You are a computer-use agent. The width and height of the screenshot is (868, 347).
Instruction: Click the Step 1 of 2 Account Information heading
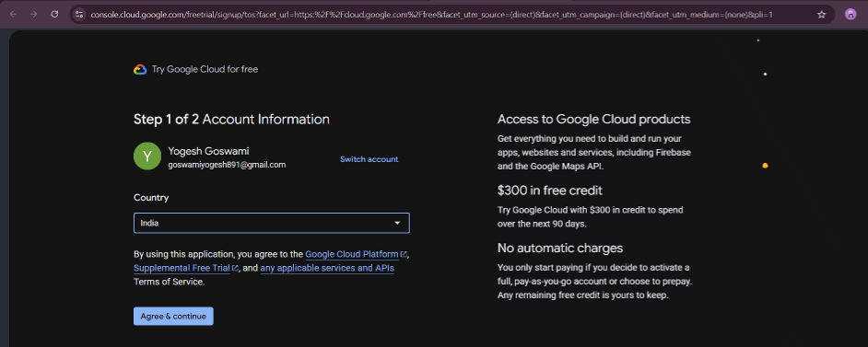(x=231, y=120)
